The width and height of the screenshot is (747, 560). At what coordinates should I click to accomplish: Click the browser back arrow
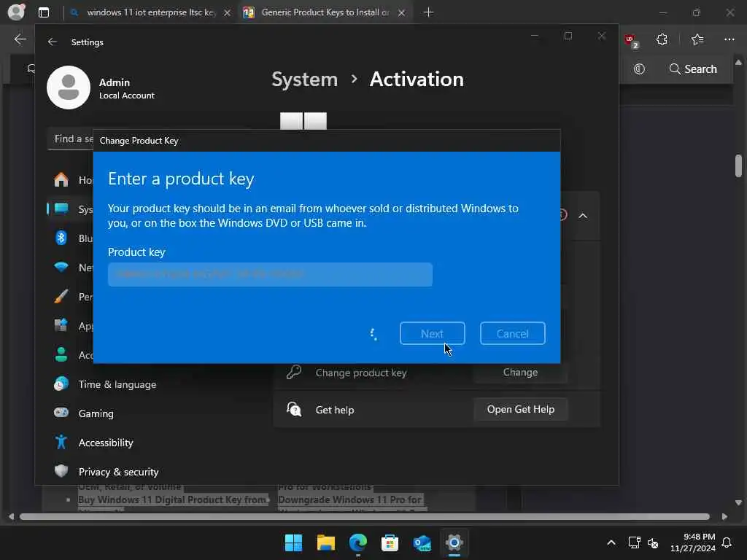click(20, 39)
